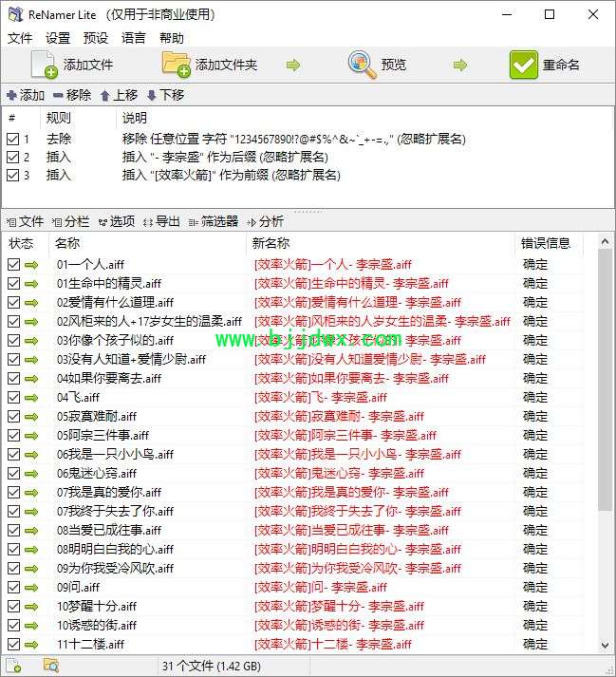Uncheck rule 3 插入 [效率火箭] prefix
Screen dimensions: 616x677
pyautogui.click(x=13, y=176)
